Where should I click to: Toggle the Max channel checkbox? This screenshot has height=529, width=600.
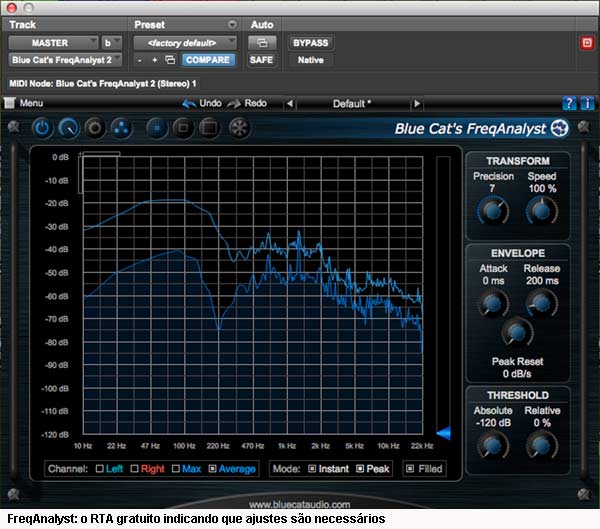[176, 469]
